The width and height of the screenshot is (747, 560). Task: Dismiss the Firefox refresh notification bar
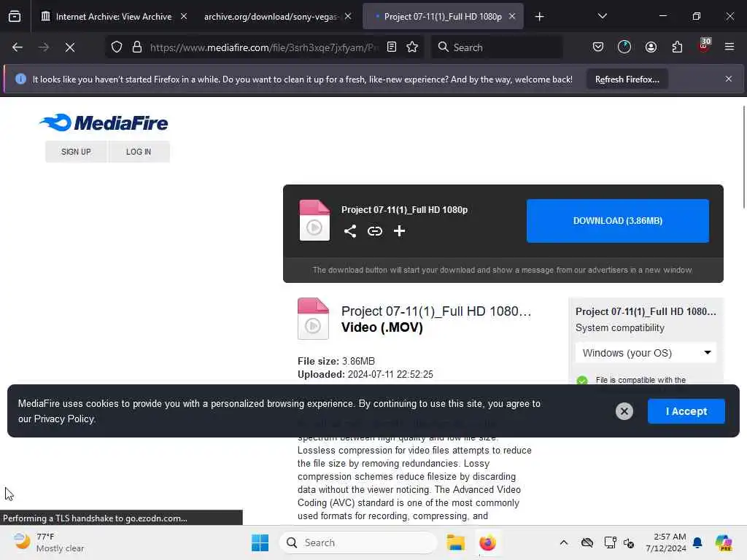[729, 79]
